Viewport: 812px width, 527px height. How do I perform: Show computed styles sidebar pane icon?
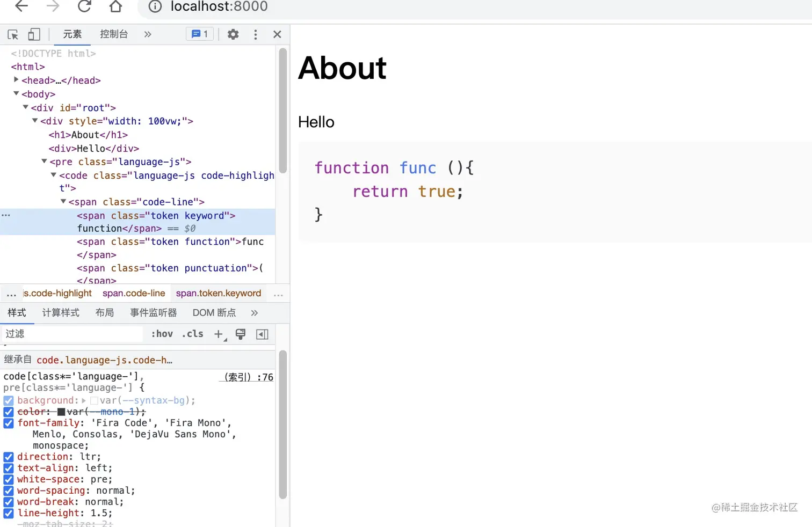[x=263, y=334]
